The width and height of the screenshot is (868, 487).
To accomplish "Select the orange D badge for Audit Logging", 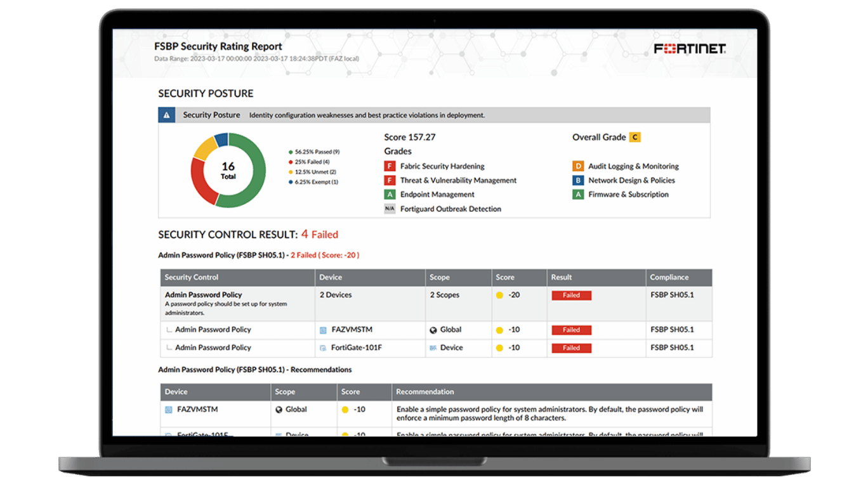I will [577, 166].
